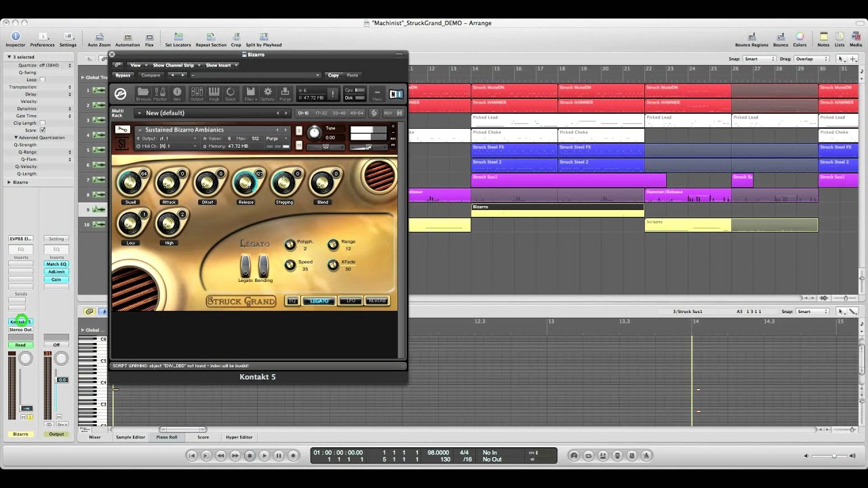Open the plugin View dropdown

coord(137,65)
